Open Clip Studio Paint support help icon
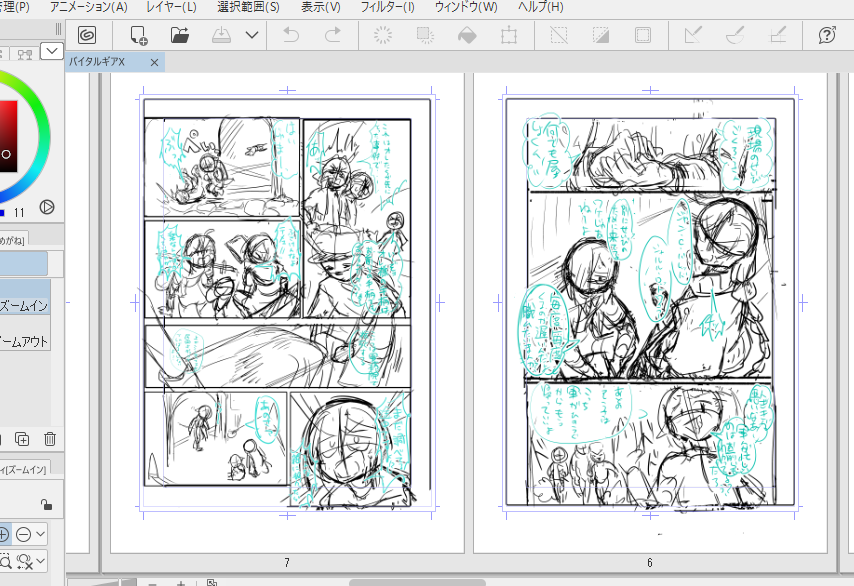The height and width of the screenshot is (586, 854). coord(827,35)
